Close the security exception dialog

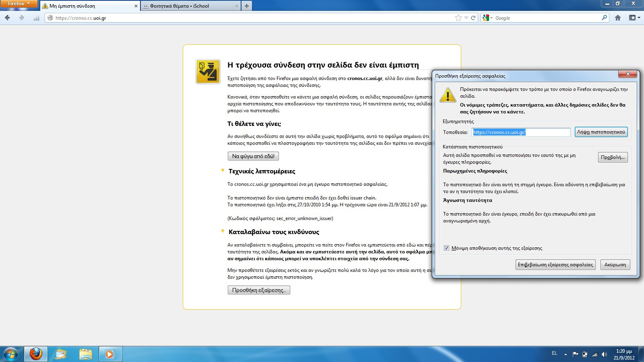tap(628, 74)
